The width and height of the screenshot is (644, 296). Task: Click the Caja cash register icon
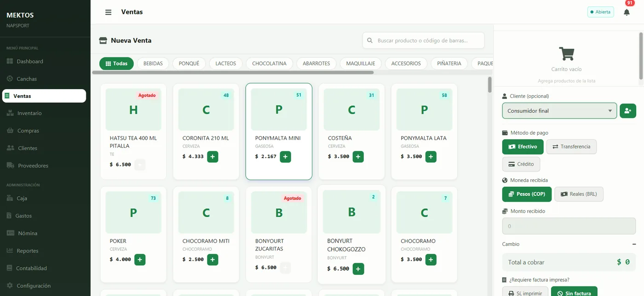[10, 198]
